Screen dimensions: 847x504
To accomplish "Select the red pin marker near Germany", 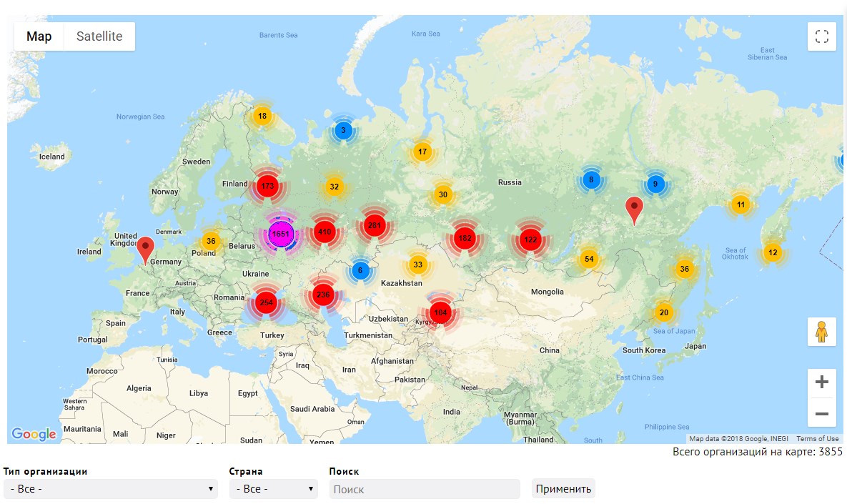I will (145, 250).
